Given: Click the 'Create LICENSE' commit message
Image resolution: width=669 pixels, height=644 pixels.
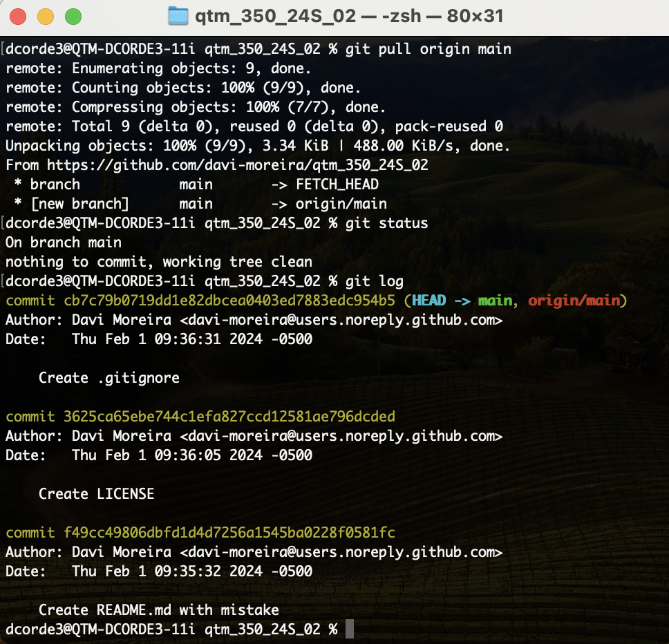Looking at the screenshot, I should [x=96, y=494].
